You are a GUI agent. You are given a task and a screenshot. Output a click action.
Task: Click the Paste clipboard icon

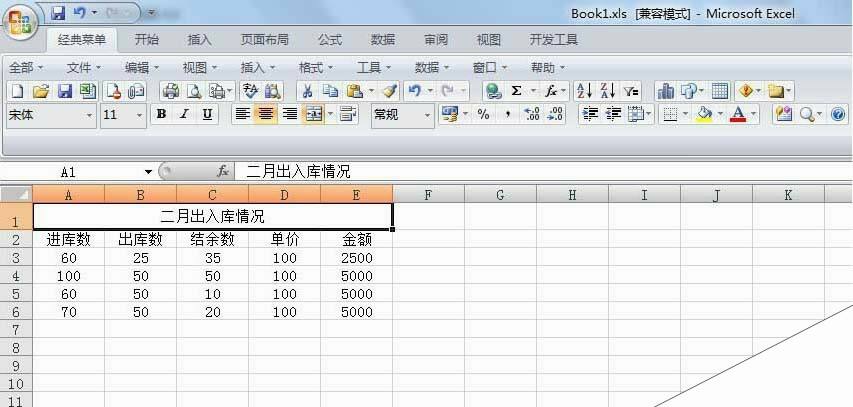click(x=354, y=91)
